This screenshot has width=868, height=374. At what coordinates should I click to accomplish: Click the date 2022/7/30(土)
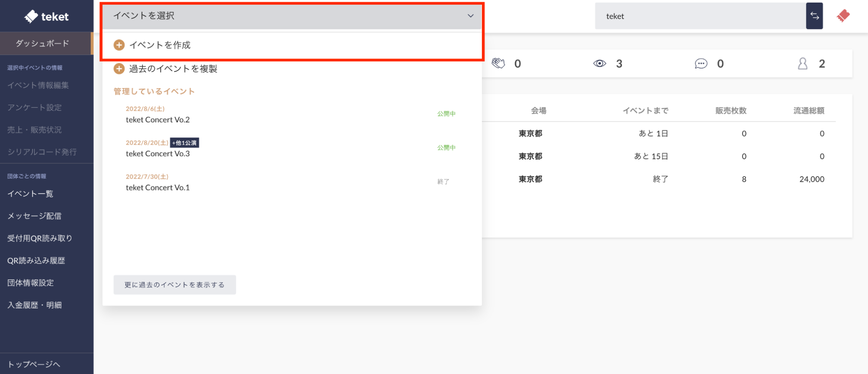[147, 177]
